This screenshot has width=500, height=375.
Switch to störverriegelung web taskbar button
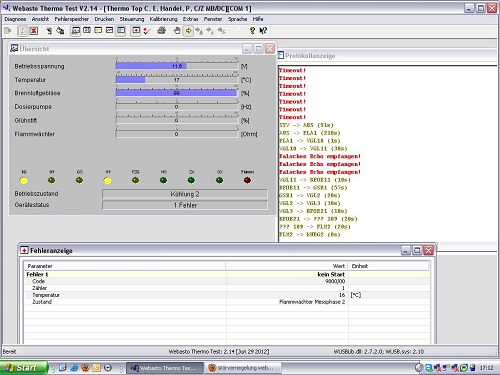tap(242, 368)
